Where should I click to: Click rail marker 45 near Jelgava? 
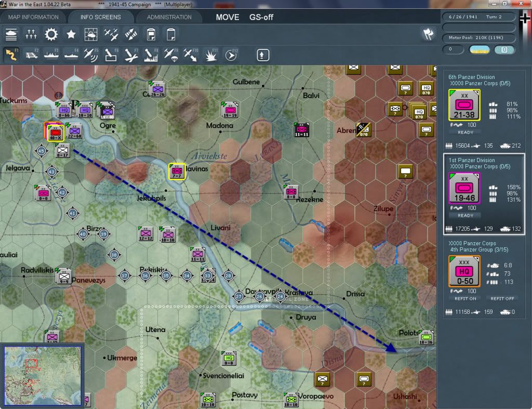coord(42,151)
